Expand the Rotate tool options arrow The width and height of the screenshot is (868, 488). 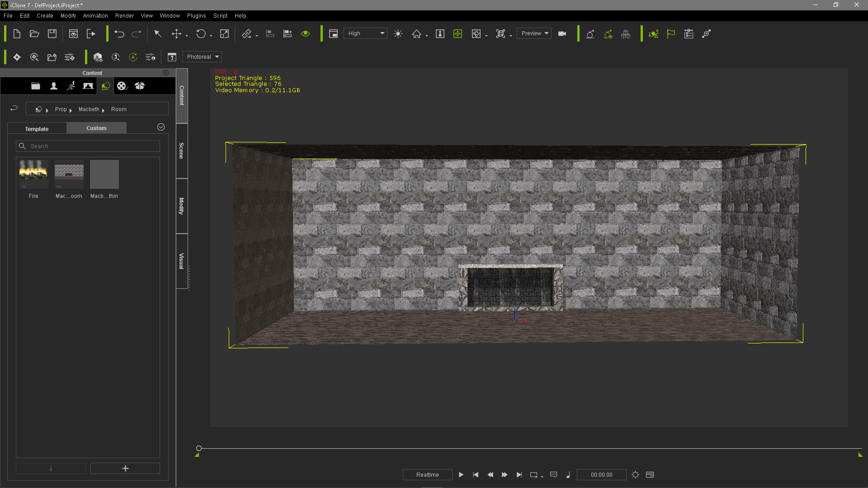(211, 36)
